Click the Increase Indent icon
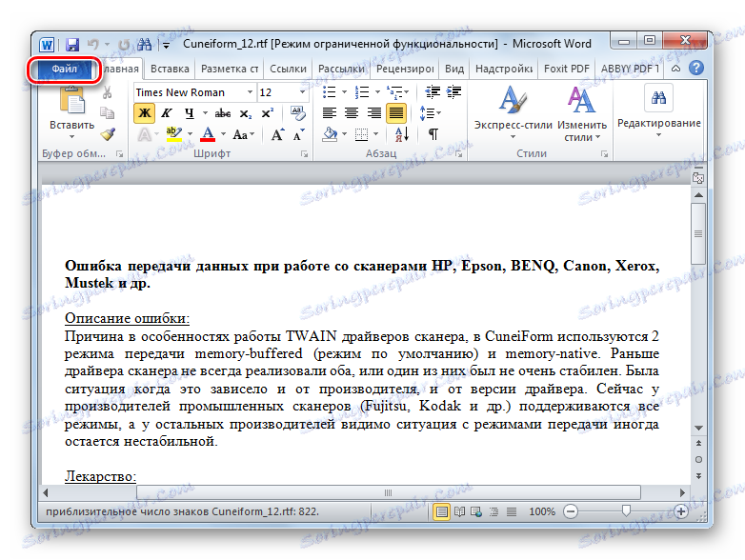 453,91
